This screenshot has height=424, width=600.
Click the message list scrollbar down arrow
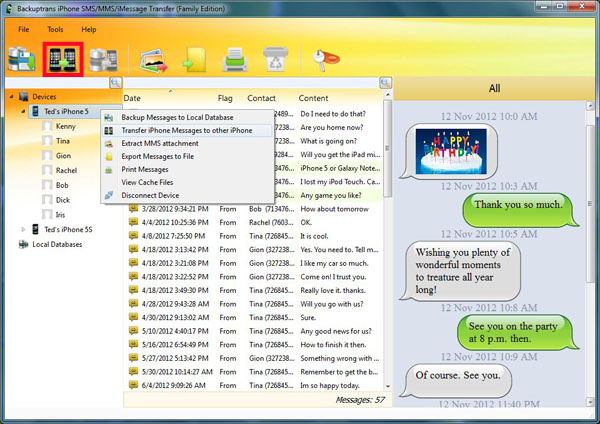coord(388,386)
